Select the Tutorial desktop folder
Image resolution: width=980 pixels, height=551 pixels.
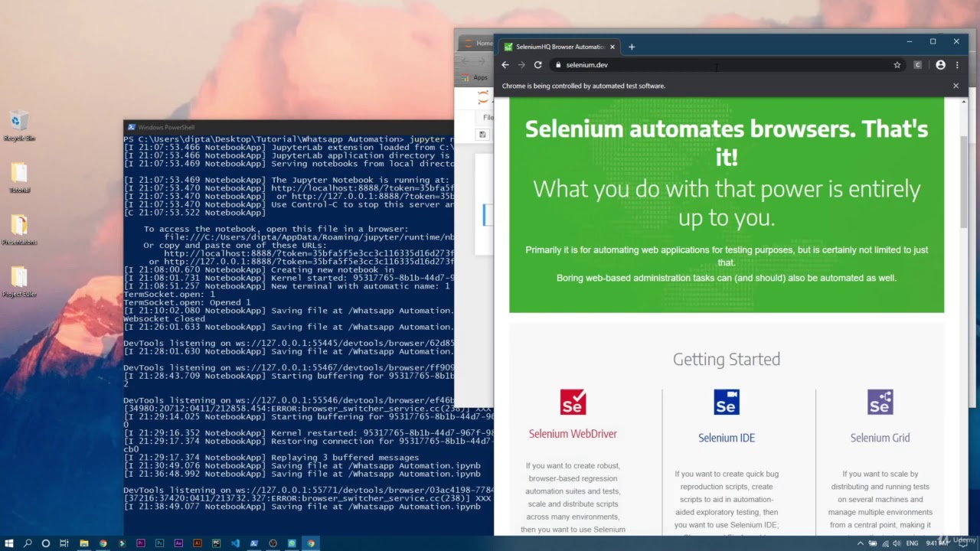click(19, 178)
